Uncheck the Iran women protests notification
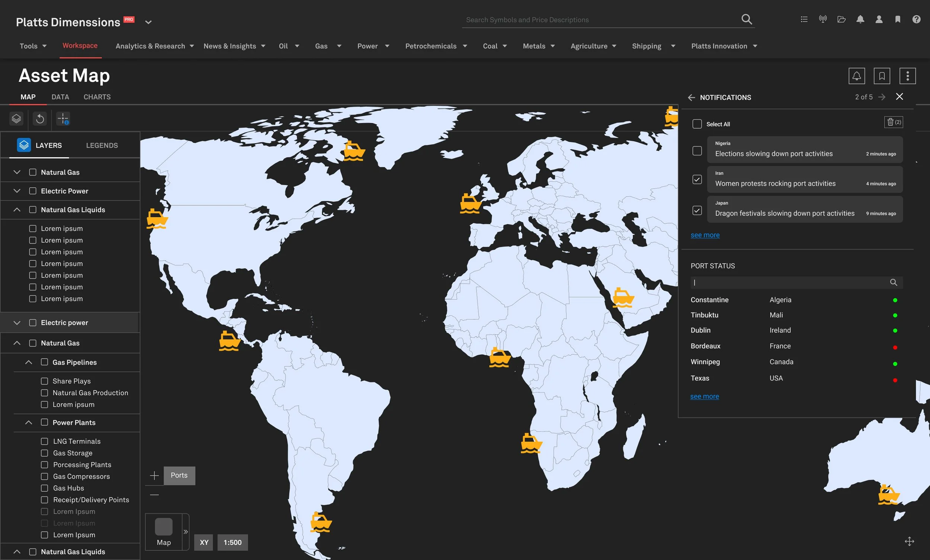Image resolution: width=930 pixels, height=560 pixels. [697, 180]
